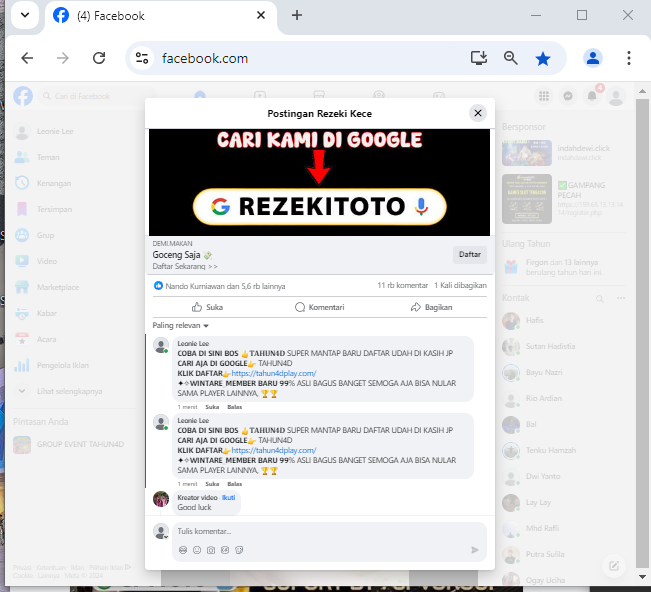The height and width of the screenshot is (592, 651).
Task: Click the Daftar button on the ad
Action: coord(470,254)
